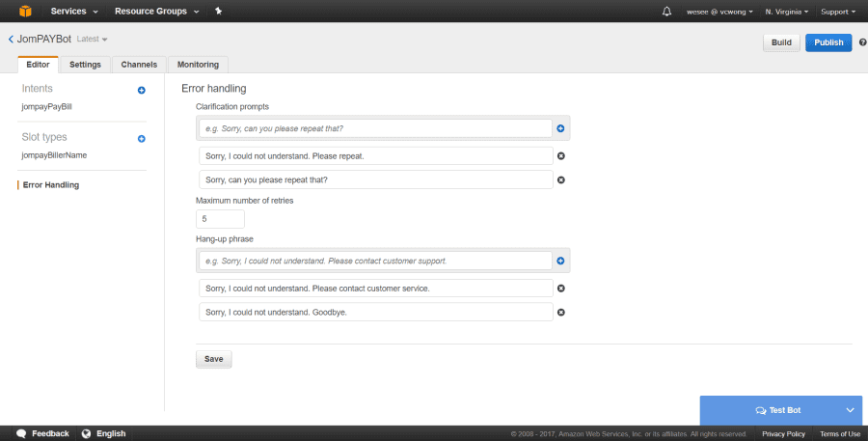Go back using the arrow beside JomPAYBot
The image size is (868, 441).
tap(11, 39)
